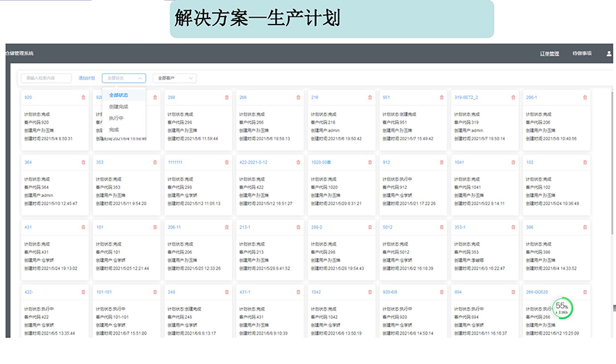This screenshot has width=616, height=364.
Task: Expand the 全部客户 customer filter dropdown
Action: 176,78
